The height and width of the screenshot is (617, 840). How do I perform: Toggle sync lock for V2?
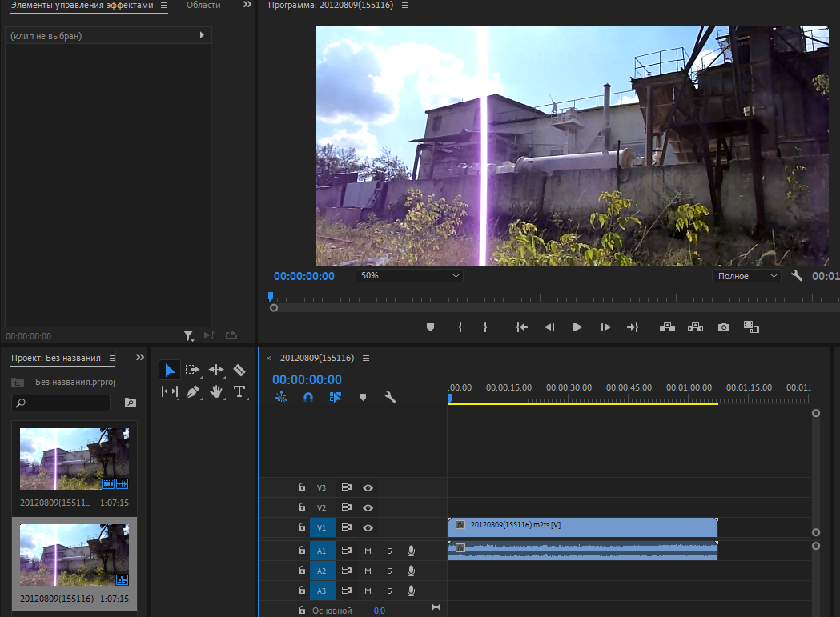(x=347, y=507)
